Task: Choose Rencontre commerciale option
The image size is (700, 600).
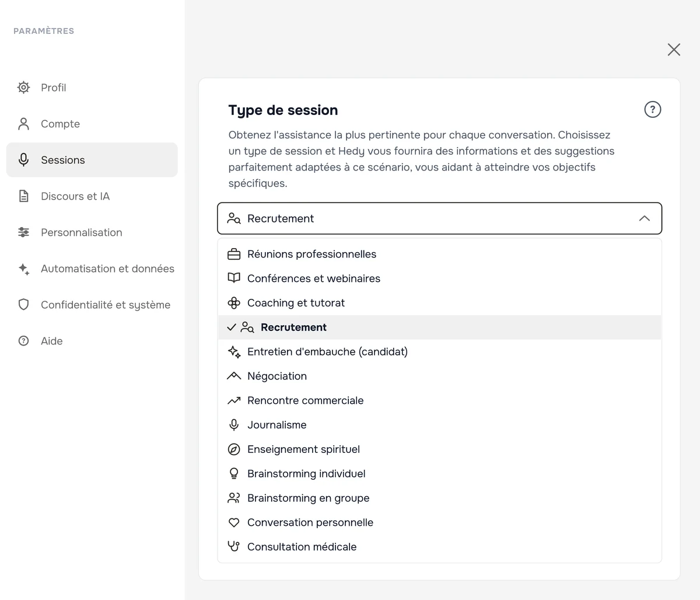Action: click(x=440, y=400)
